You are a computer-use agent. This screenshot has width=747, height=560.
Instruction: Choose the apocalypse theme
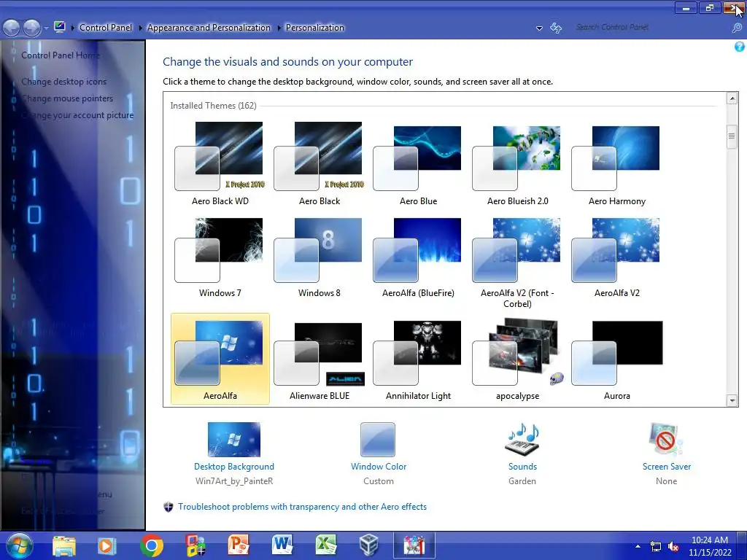[517, 360]
